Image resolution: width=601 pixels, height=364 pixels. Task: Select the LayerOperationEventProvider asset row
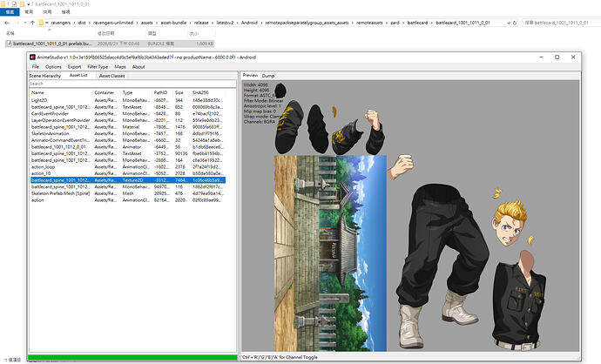point(128,120)
